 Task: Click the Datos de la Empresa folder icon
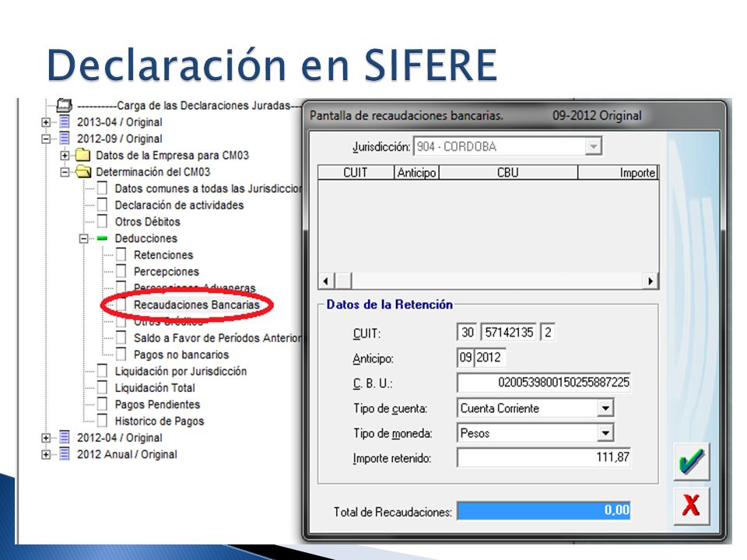[83, 156]
